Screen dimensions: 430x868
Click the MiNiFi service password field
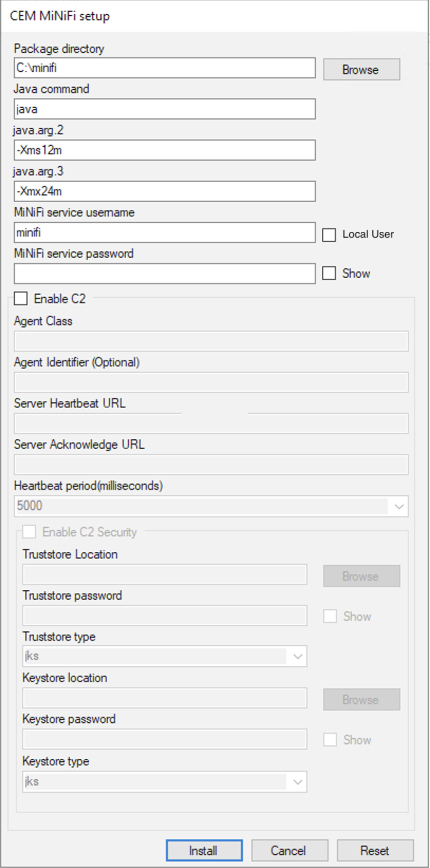coord(164,274)
